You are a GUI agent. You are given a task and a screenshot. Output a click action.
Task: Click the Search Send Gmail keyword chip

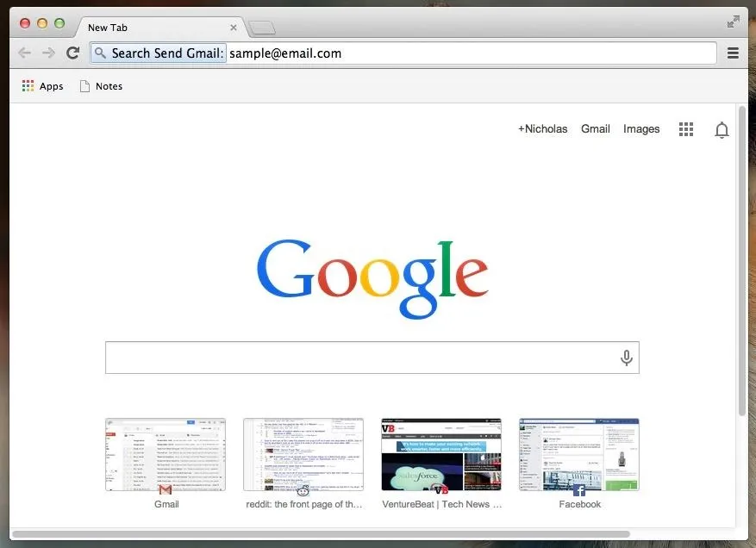pos(158,53)
